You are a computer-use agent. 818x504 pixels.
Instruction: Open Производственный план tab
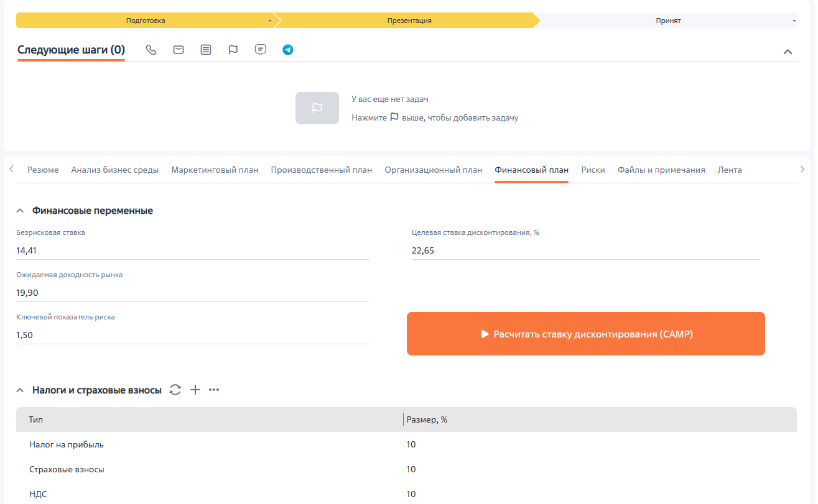(x=322, y=170)
